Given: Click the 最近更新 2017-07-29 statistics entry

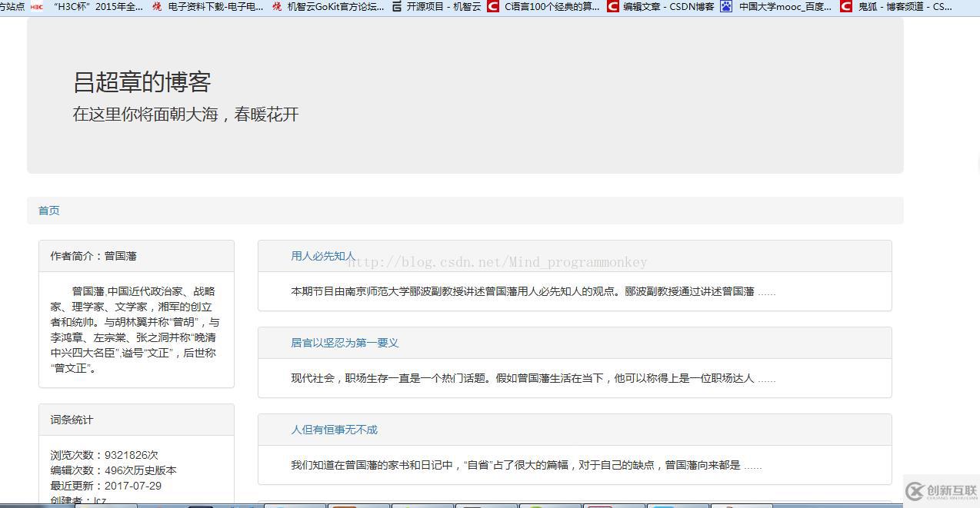Looking at the screenshot, I should [105, 486].
